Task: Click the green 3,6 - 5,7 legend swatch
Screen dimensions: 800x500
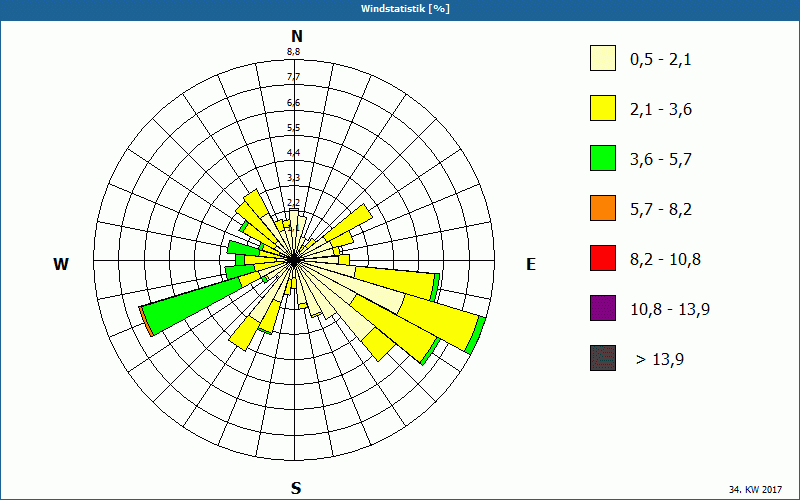Action: tap(603, 158)
